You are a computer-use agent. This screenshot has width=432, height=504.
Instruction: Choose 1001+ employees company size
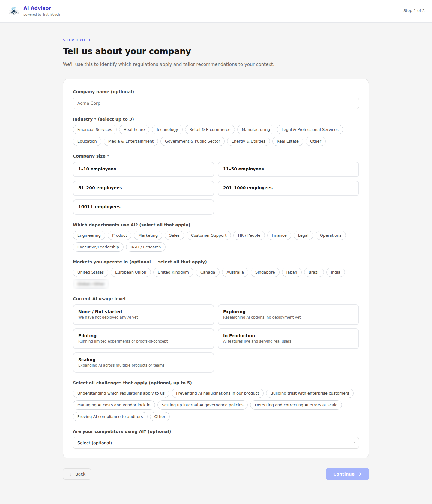click(x=143, y=207)
